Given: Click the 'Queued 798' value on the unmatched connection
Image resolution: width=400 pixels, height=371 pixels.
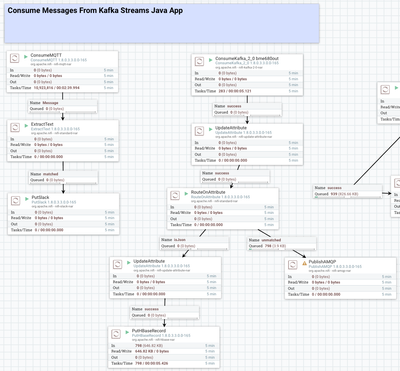Looking at the screenshot, I should click(x=275, y=246).
